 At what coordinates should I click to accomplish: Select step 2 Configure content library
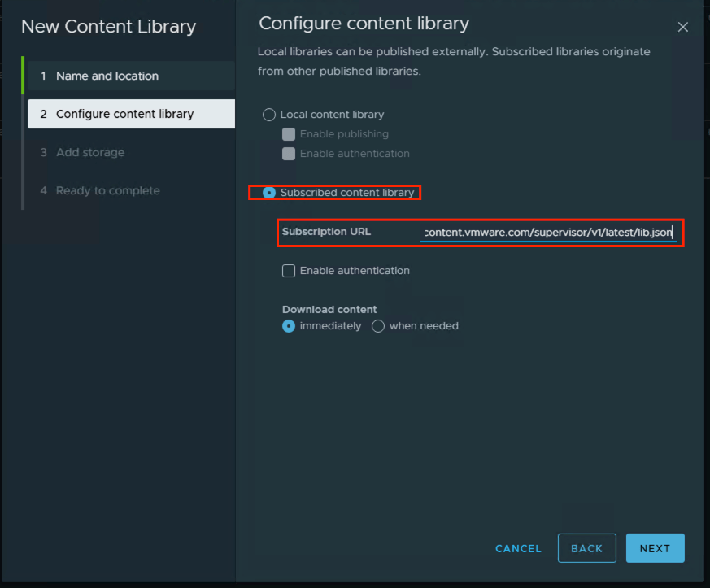[x=124, y=114]
